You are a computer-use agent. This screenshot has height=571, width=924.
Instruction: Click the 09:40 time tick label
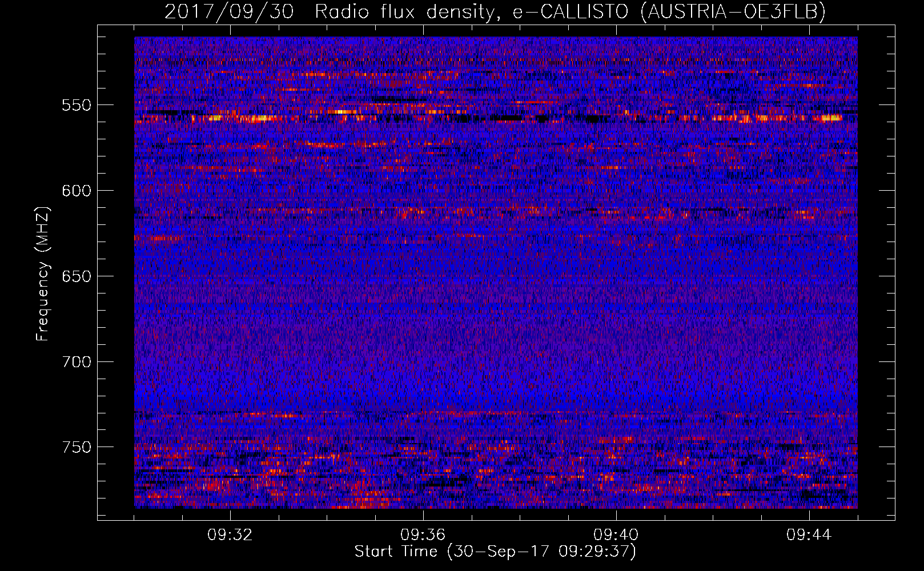click(616, 535)
